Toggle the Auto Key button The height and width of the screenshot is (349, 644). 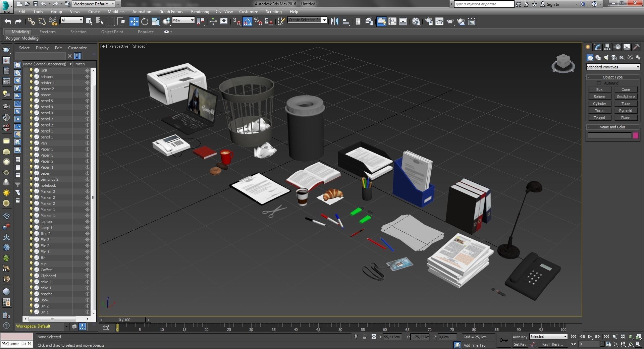pos(520,337)
